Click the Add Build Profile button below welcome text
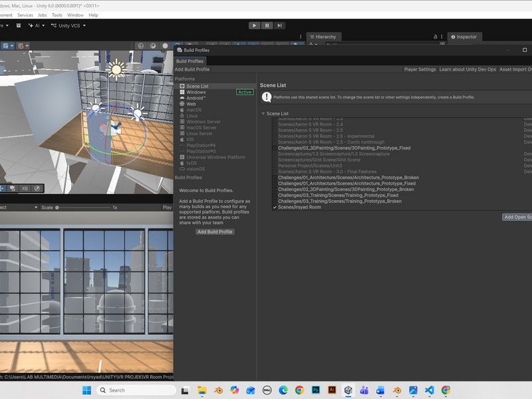 click(x=215, y=231)
